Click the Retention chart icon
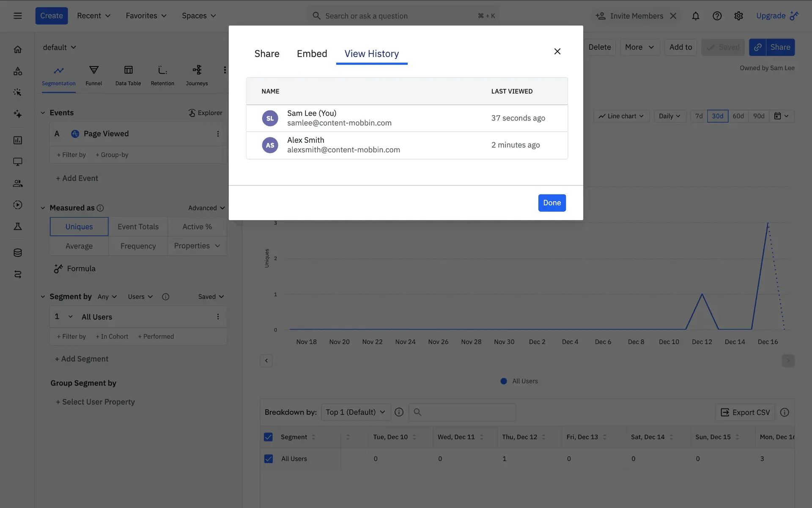This screenshot has width=812, height=508. [x=162, y=70]
